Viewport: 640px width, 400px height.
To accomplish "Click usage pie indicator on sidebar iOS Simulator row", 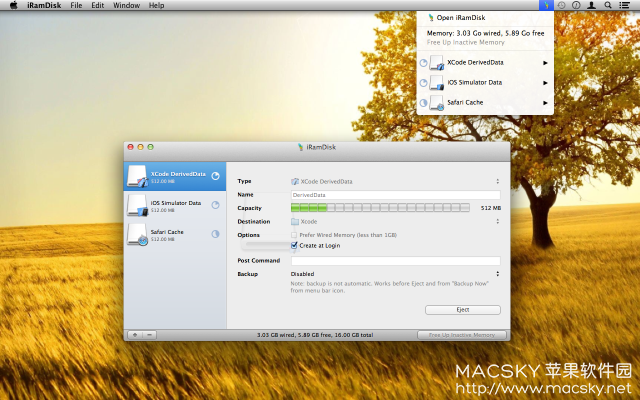I will [x=216, y=205].
